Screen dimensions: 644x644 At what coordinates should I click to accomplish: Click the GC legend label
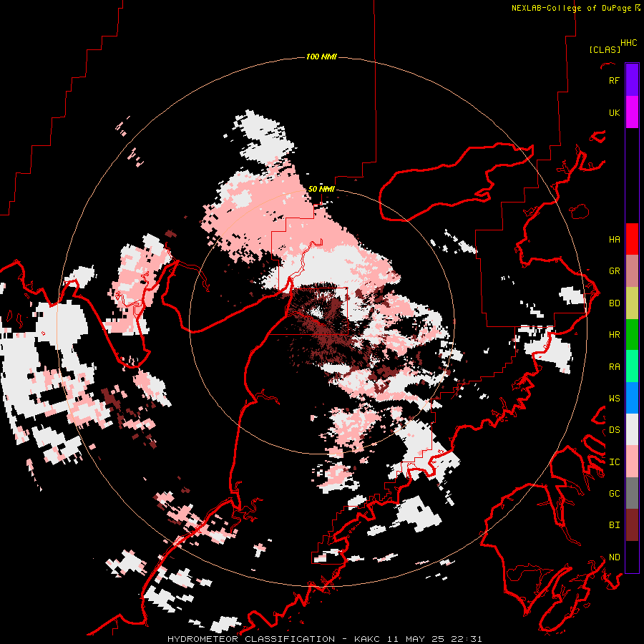pyautogui.click(x=614, y=493)
